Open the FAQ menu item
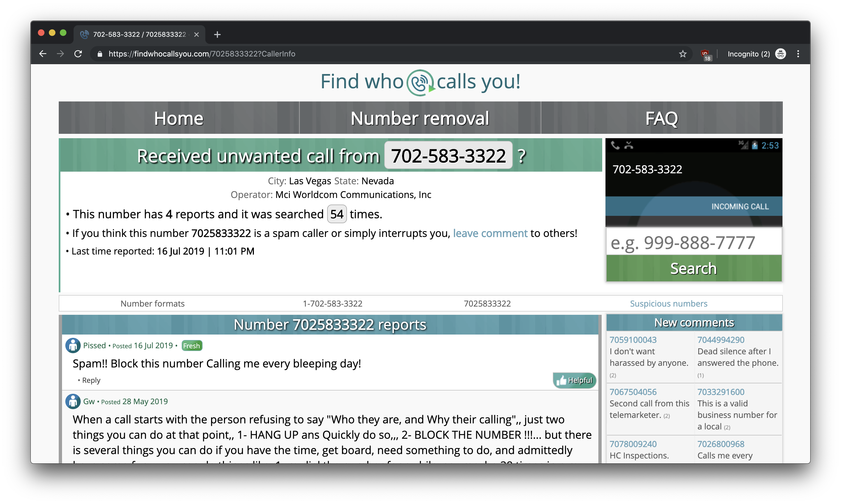This screenshot has width=841, height=504. click(x=661, y=118)
